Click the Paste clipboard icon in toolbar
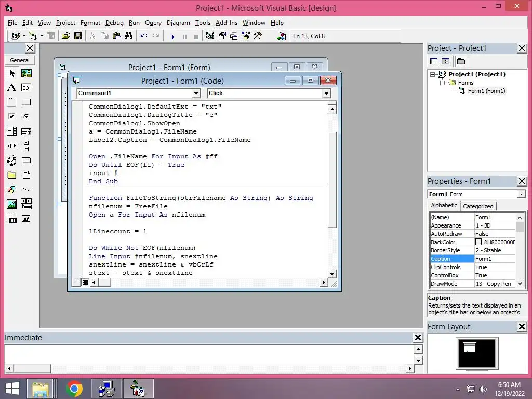 pyautogui.click(x=117, y=36)
